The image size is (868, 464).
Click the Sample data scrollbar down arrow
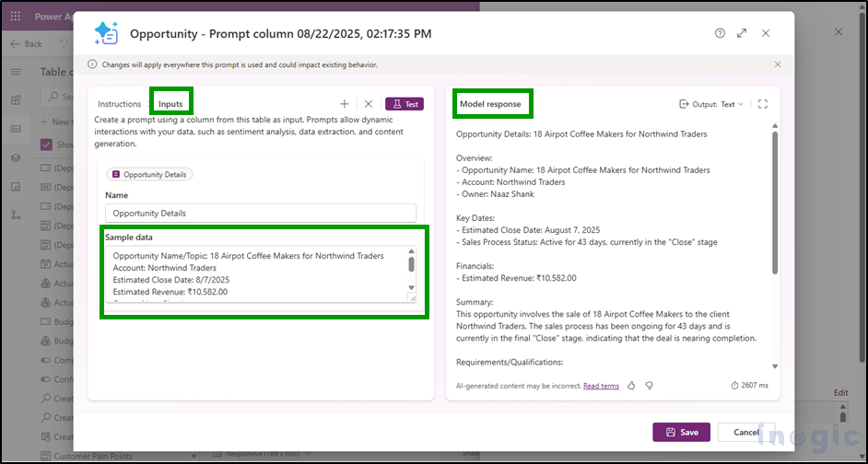point(411,287)
